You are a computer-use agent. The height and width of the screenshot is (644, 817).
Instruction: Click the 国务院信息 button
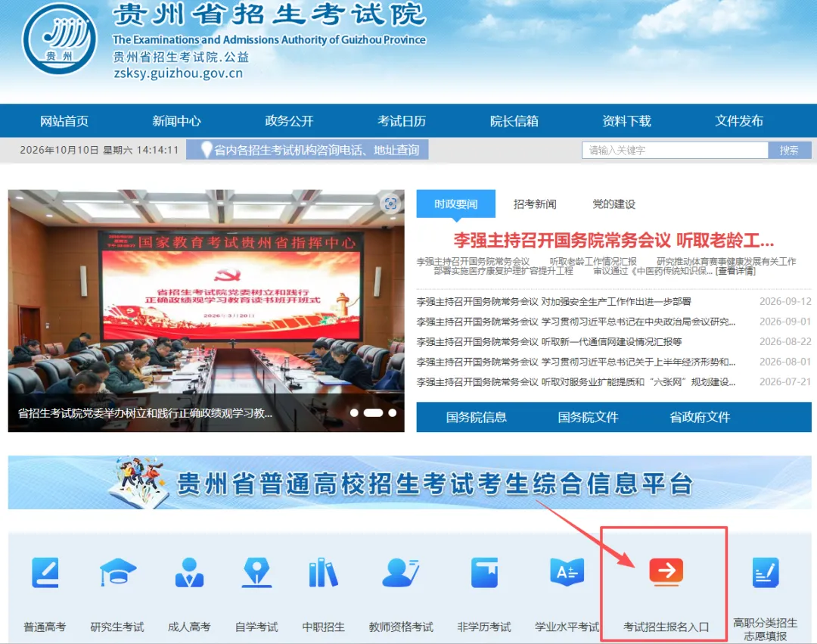pyautogui.click(x=477, y=417)
